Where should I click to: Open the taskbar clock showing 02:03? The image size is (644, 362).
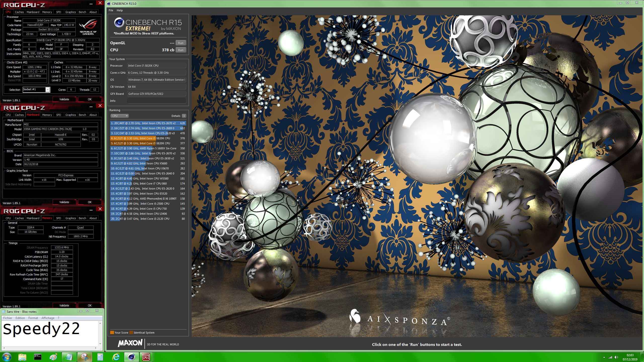click(630, 357)
